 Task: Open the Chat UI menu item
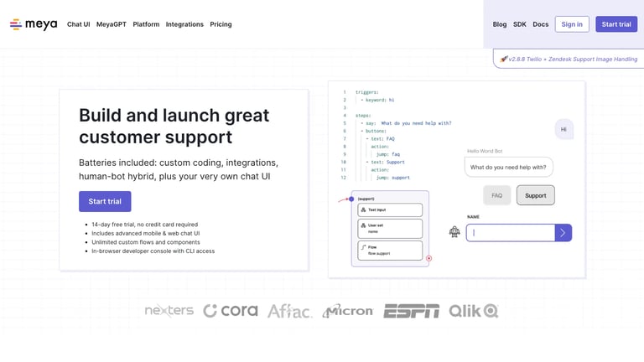(79, 24)
